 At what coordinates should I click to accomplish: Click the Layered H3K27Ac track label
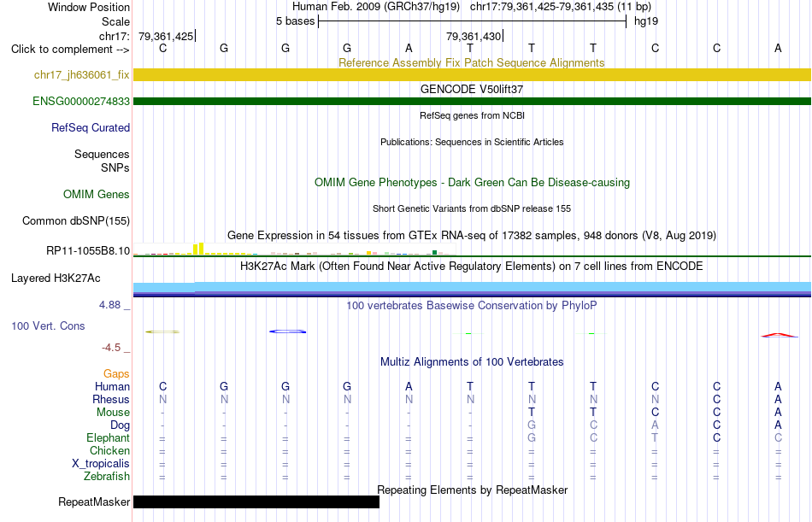pyautogui.click(x=56, y=279)
